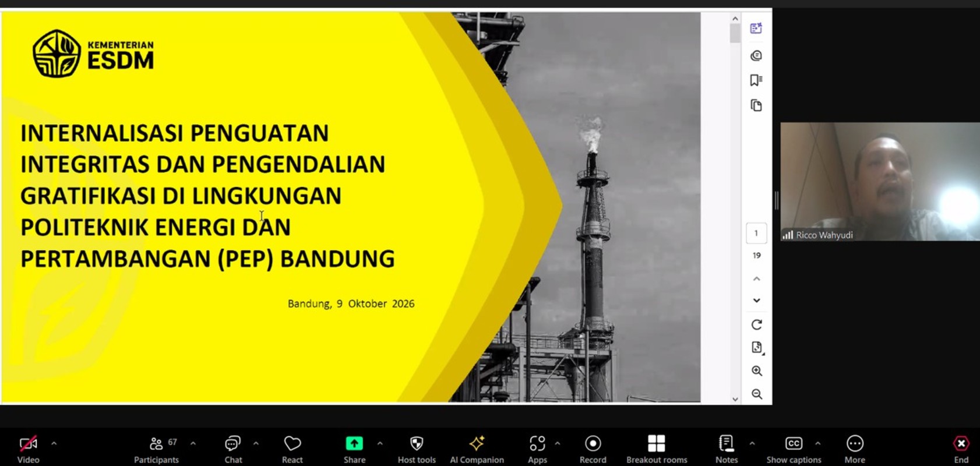Open page display options icon
Image resolution: width=980 pixels, height=466 pixels.
pos(757,348)
